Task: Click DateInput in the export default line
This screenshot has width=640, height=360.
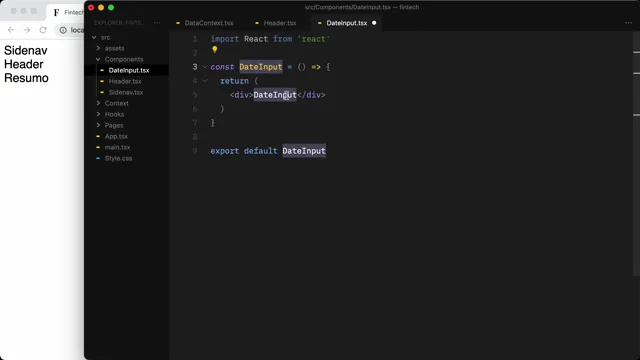Action: pyautogui.click(x=304, y=151)
